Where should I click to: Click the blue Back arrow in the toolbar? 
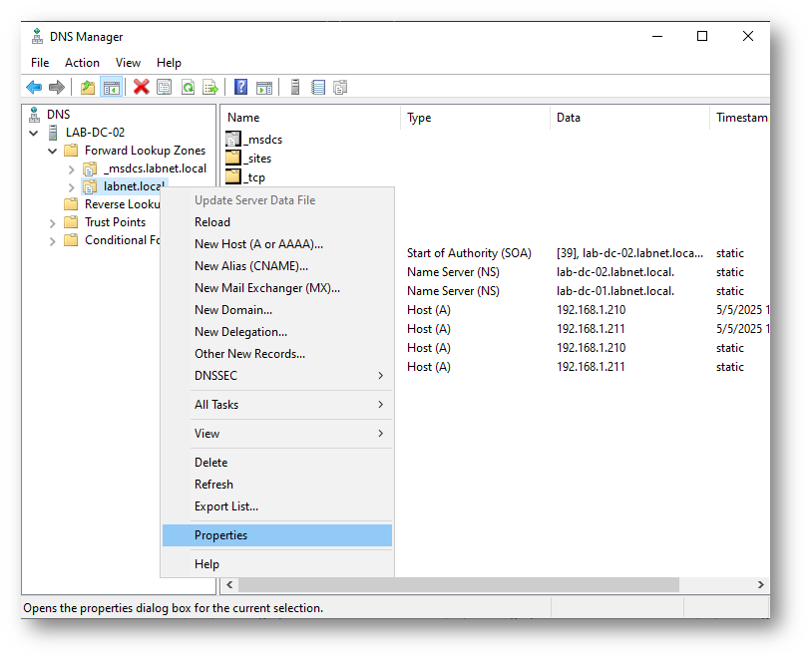34,88
